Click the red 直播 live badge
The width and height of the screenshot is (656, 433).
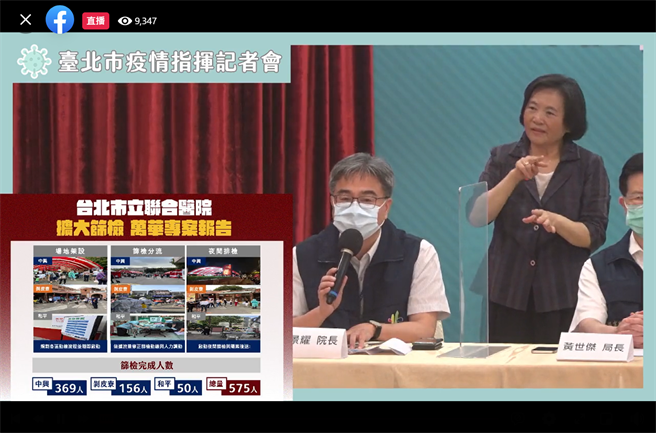pyautogui.click(x=95, y=20)
